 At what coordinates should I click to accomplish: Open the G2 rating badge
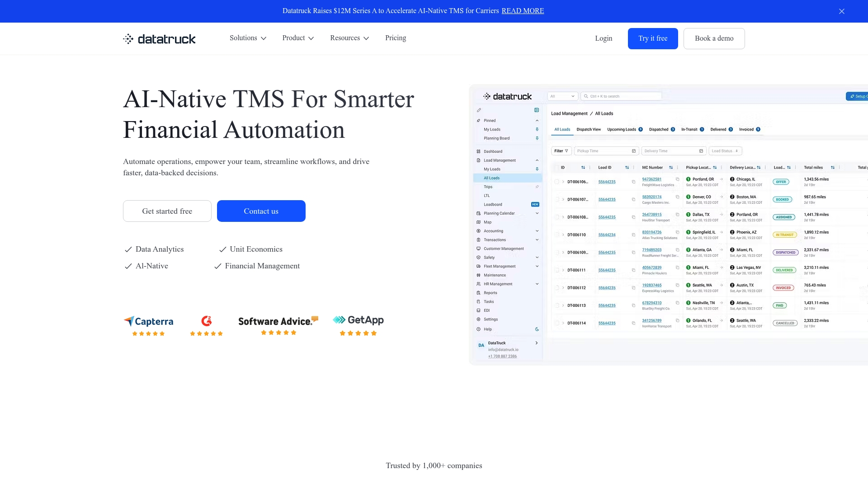[207, 326]
